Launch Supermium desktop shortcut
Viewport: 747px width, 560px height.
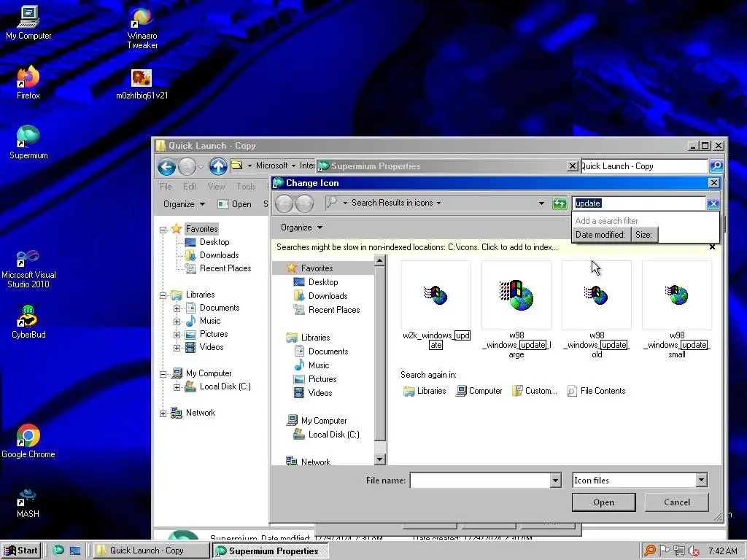click(28, 142)
